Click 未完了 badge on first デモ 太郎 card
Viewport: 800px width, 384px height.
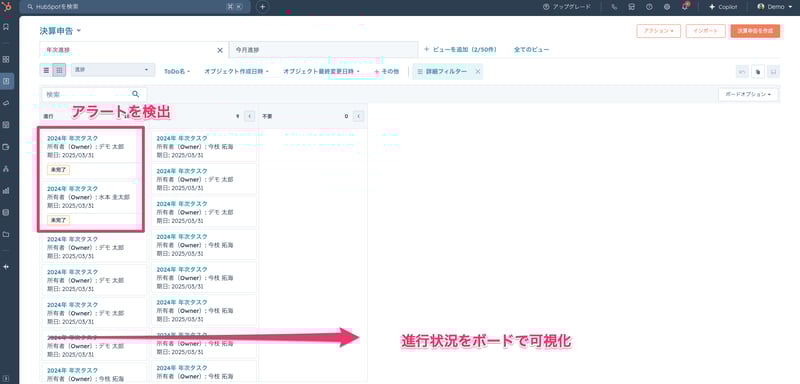(x=58, y=170)
